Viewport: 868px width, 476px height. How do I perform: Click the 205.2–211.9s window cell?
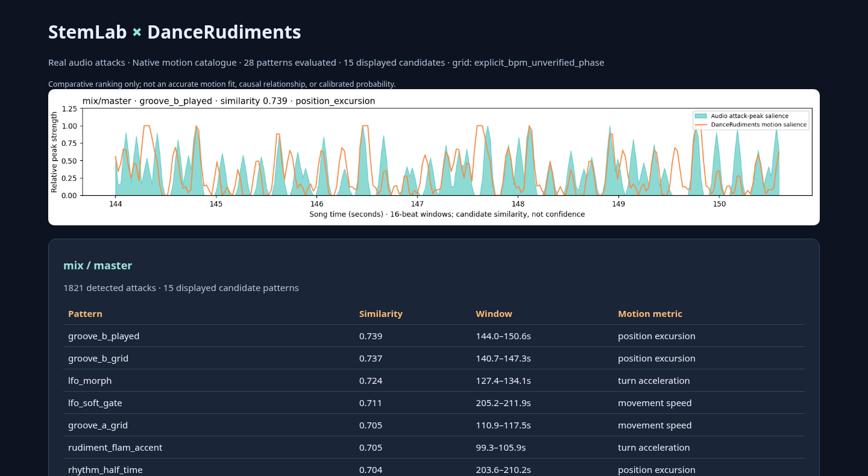click(x=503, y=403)
